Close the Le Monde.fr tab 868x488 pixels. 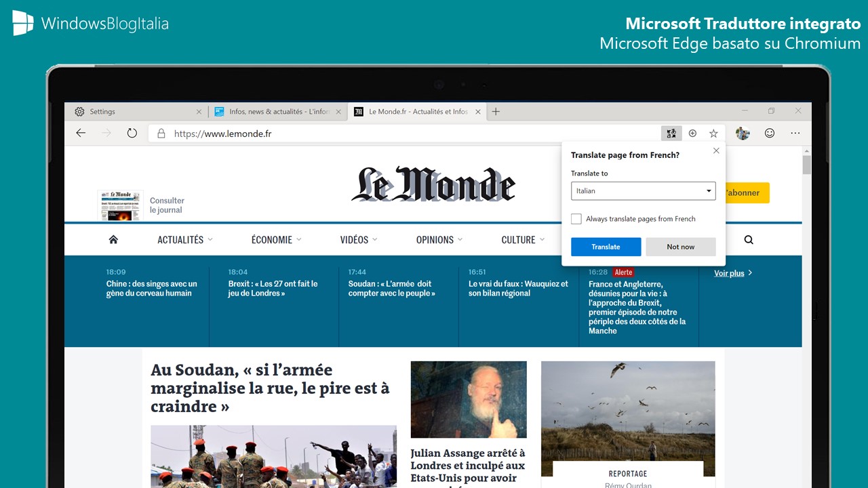(477, 112)
